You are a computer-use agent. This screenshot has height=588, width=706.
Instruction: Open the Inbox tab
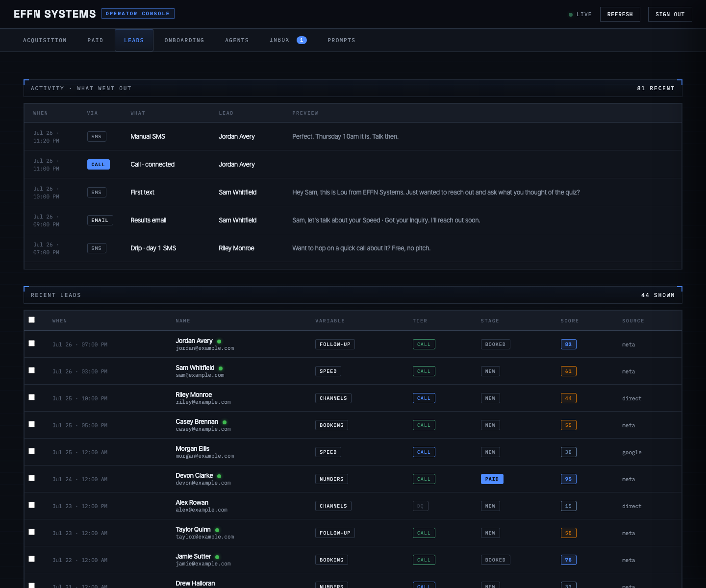[x=288, y=40]
